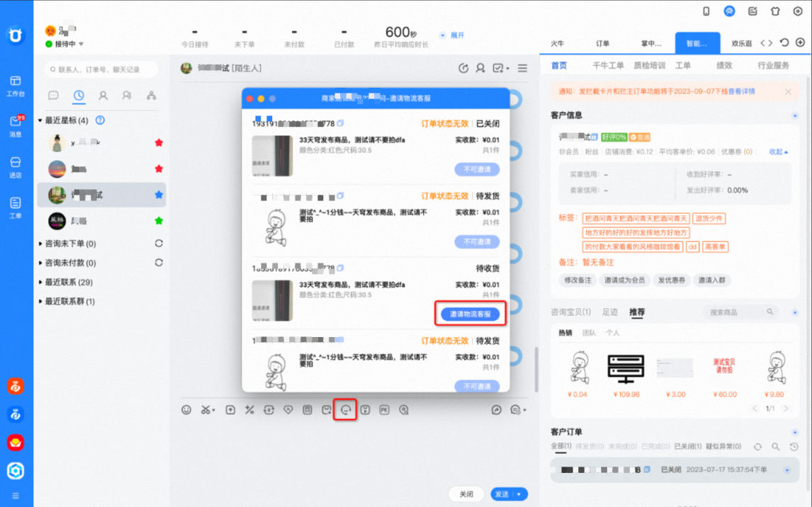This screenshot has height=507, width=812.
Task: Show chat bubble conversations tab in contact list
Action: click(x=53, y=95)
